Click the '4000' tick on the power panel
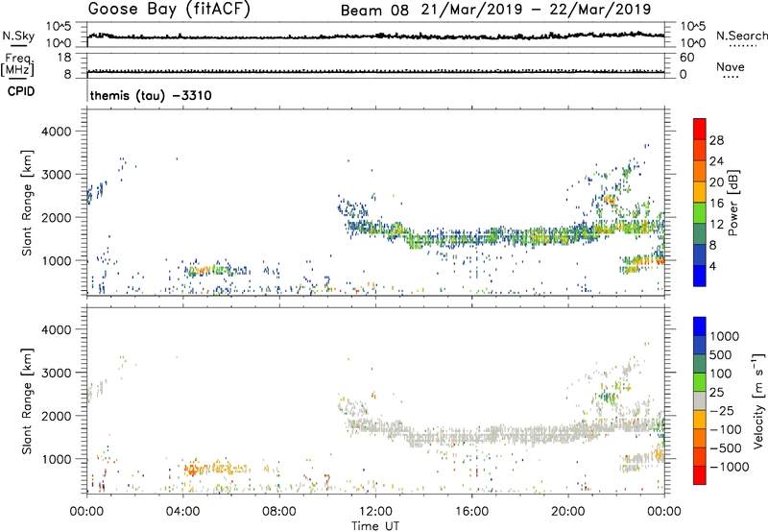Viewport: 768px width, 532px height. pos(57,132)
